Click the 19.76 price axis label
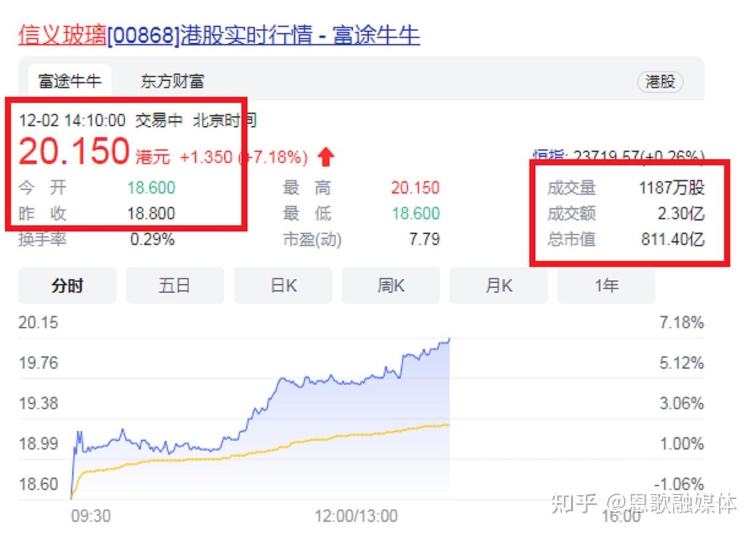This screenshot has width=756, height=534. (x=38, y=363)
